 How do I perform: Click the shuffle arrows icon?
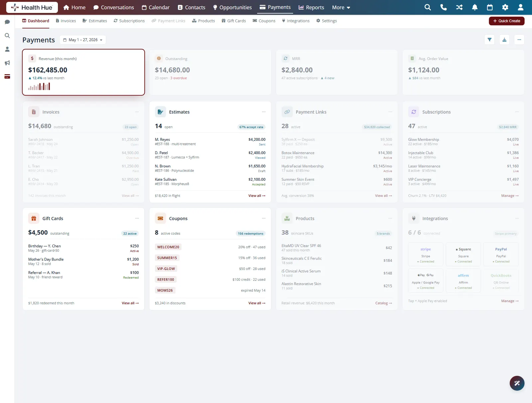point(459,7)
